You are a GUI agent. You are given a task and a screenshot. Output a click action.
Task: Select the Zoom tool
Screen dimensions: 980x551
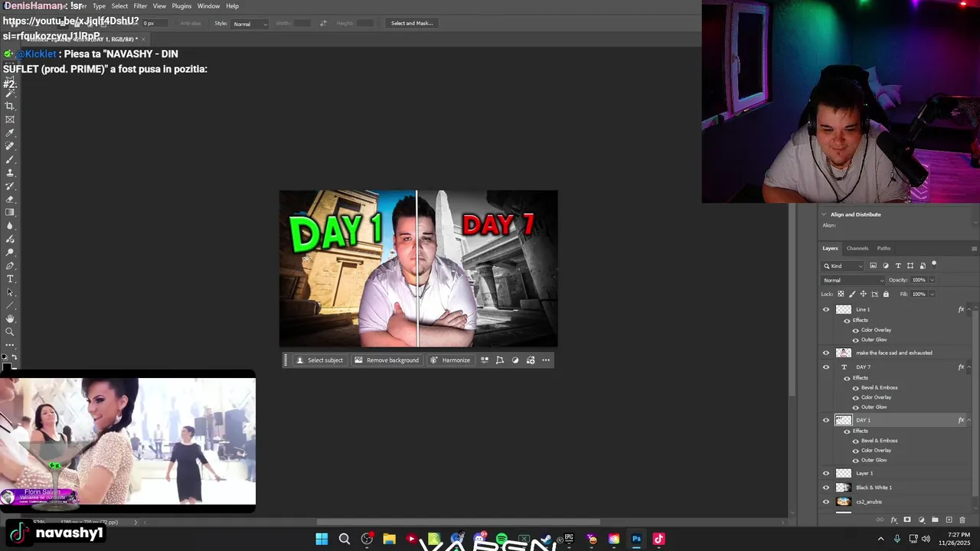[10, 332]
